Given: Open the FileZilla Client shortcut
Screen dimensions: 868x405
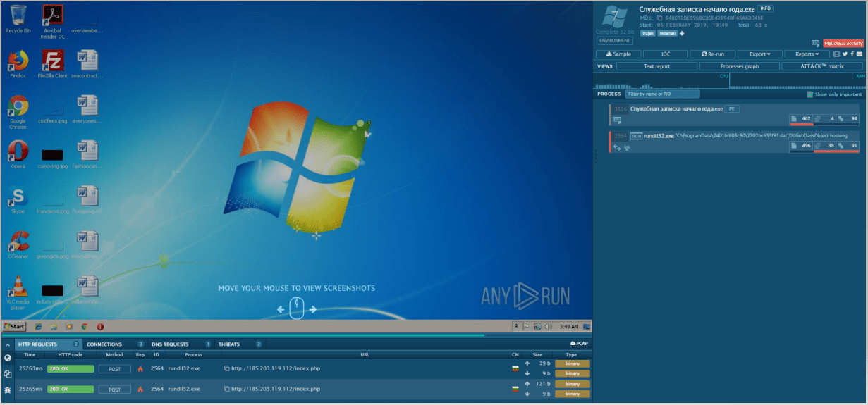Looking at the screenshot, I should [52, 64].
